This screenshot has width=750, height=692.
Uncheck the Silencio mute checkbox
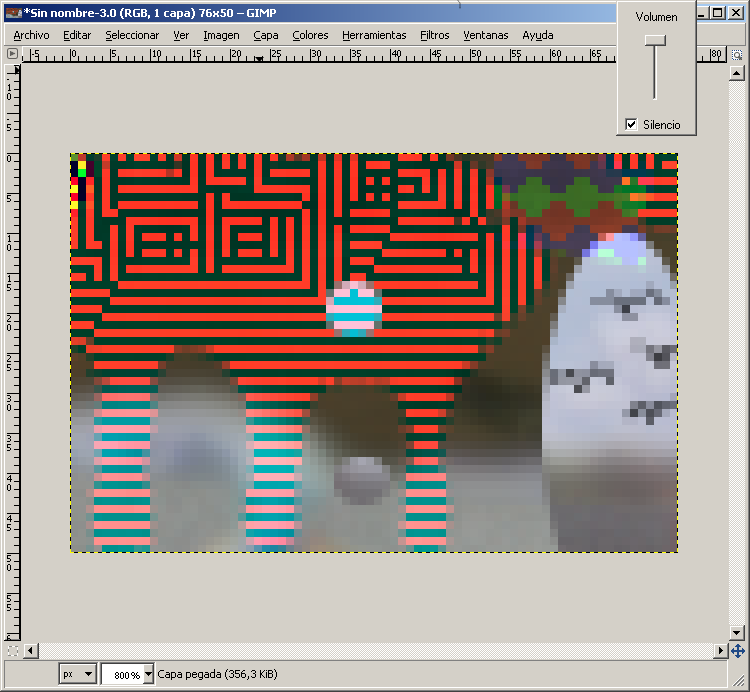(x=631, y=125)
